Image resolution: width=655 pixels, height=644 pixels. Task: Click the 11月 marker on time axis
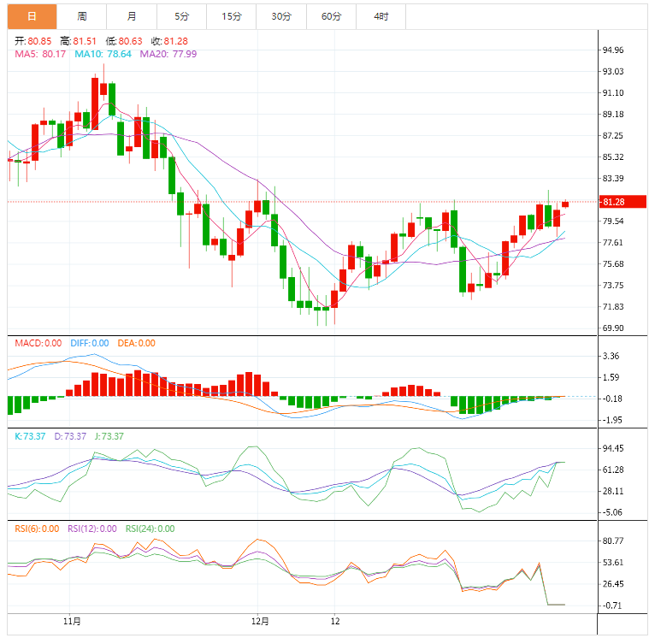72,622
